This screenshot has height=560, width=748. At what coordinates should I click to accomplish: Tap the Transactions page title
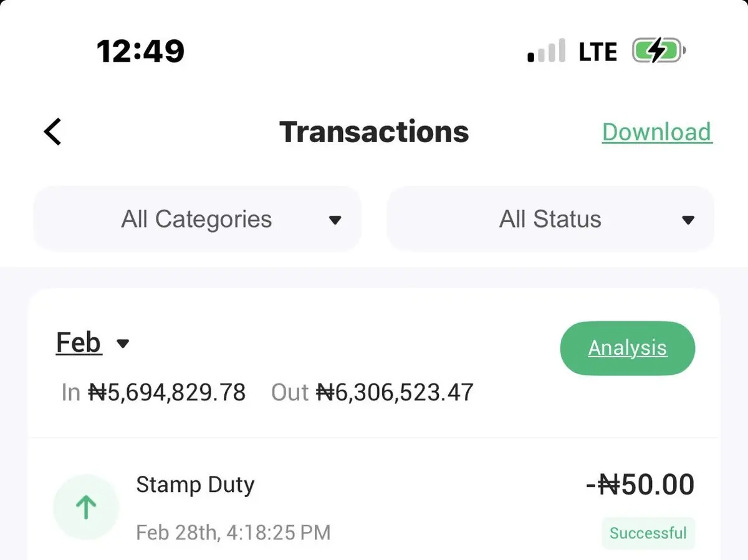click(x=374, y=132)
